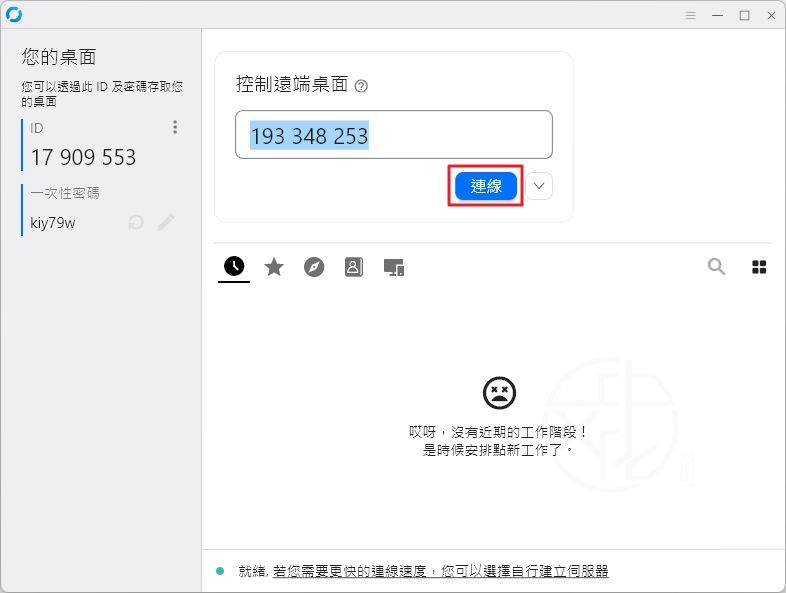The width and height of the screenshot is (786, 593).
Task: Click the one-time password kiy79w
Action: click(53, 222)
